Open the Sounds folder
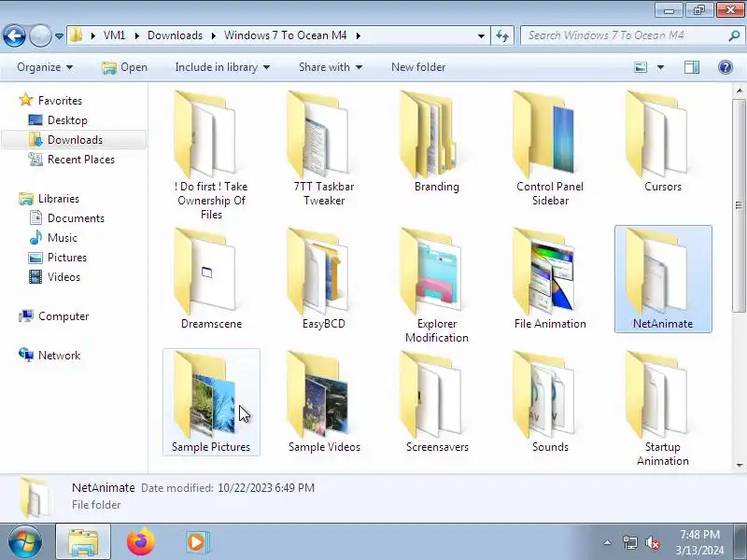The image size is (747, 560). [550, 402]
